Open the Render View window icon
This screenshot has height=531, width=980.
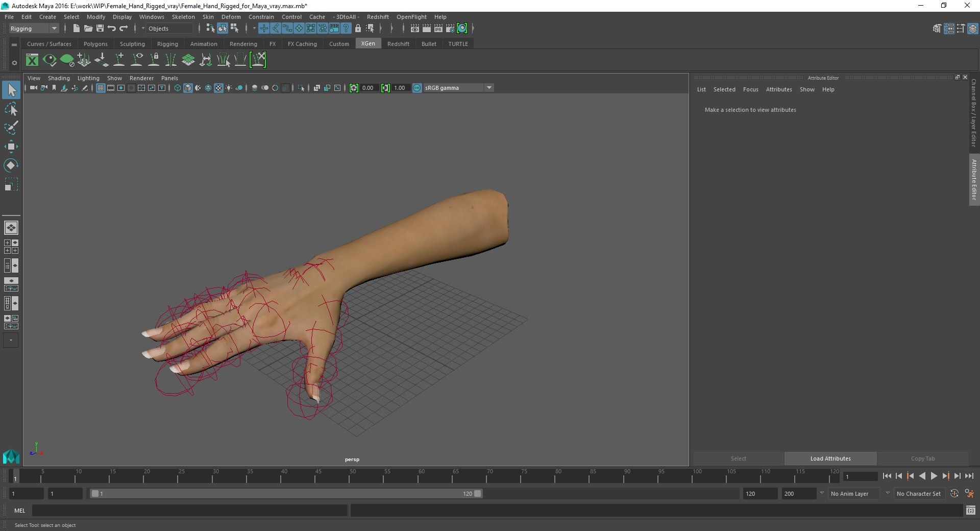415,29
